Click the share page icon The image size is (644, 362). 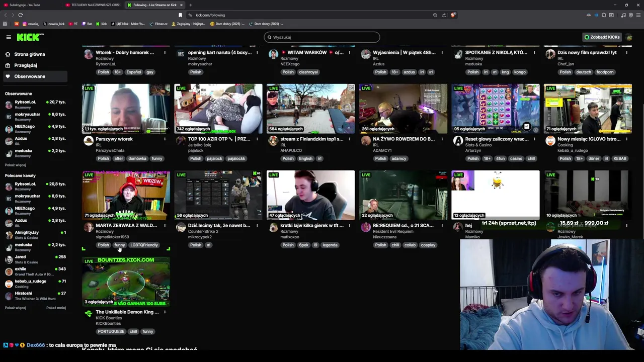click(x=444, y=15)
